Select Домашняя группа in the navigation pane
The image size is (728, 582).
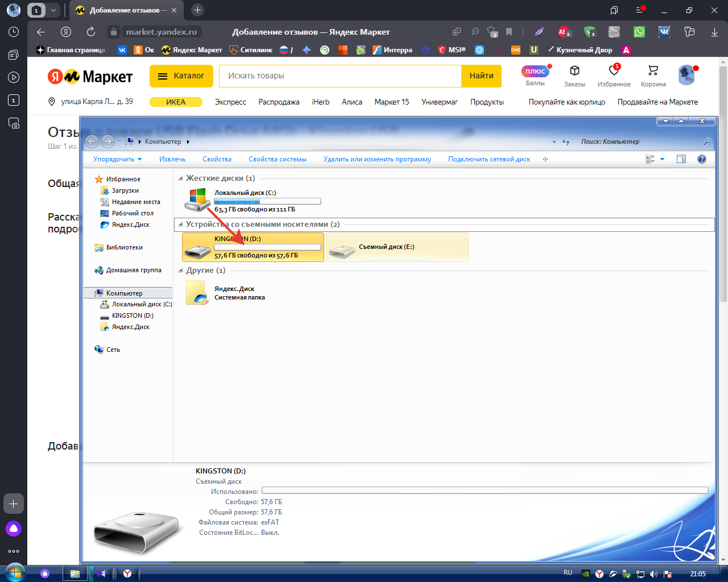pyautogui.click(x=134, y=270)
